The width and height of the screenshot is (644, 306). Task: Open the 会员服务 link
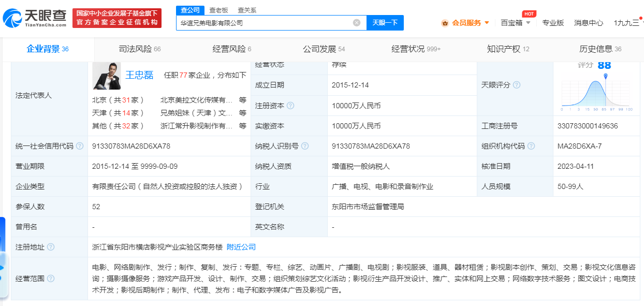[466, 23]
